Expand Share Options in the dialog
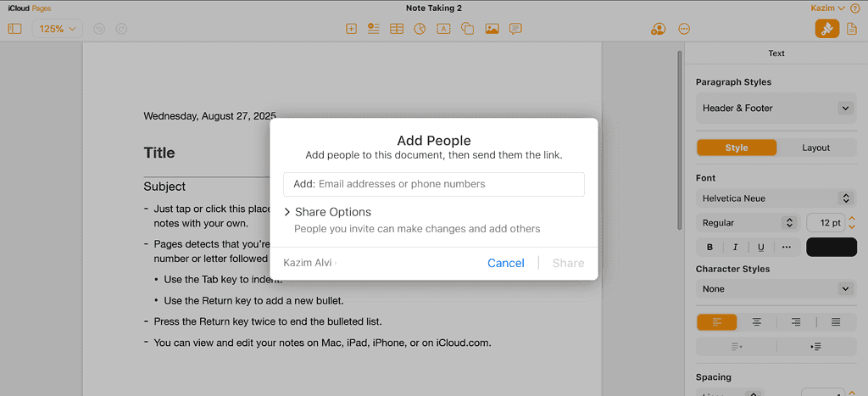This screenshot has height=396, width=868. [x=327, y=212]
